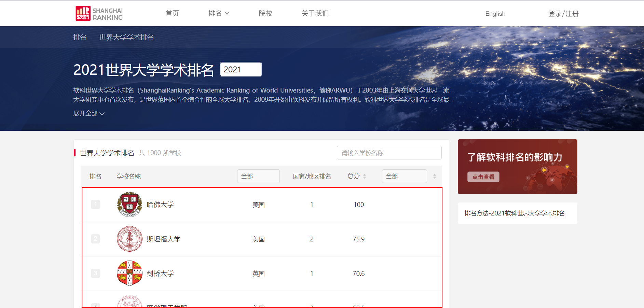This screenshot has height=308, width=644.
Task: Switch language to English
Action: point(495,14)
